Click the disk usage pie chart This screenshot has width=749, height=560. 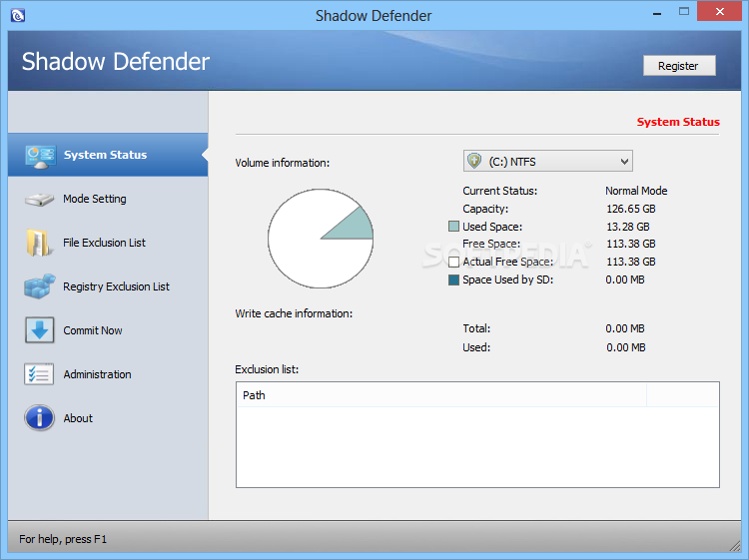coord(320,239)
